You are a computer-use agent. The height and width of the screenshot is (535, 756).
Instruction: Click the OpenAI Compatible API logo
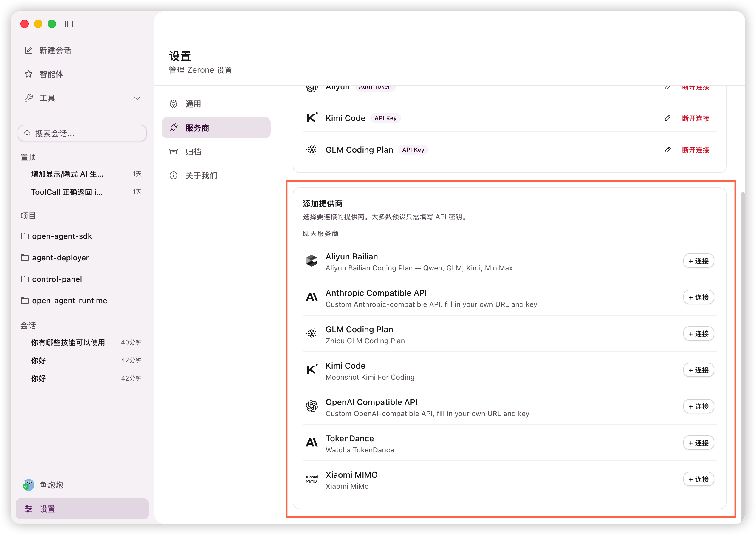click(312, 406)
